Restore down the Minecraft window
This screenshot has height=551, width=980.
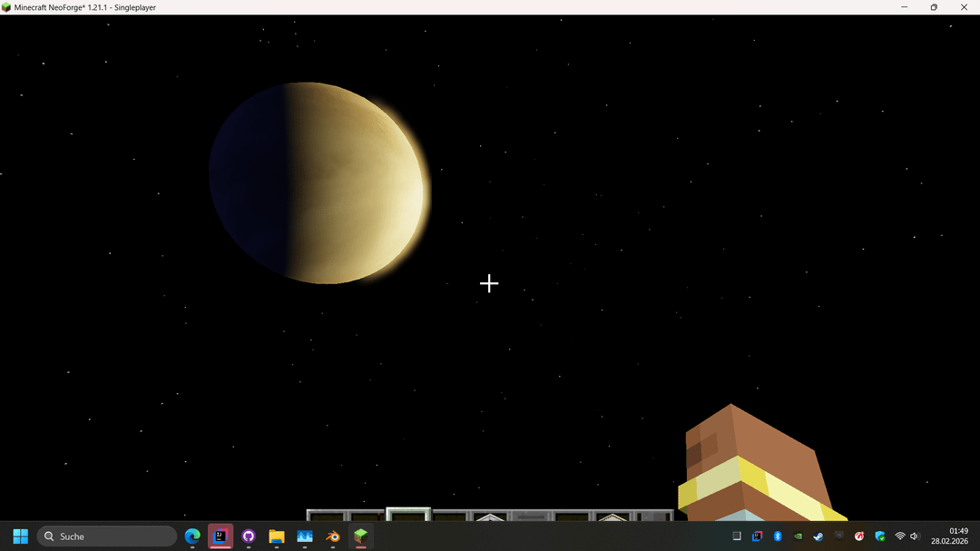[x=934, y=7]
